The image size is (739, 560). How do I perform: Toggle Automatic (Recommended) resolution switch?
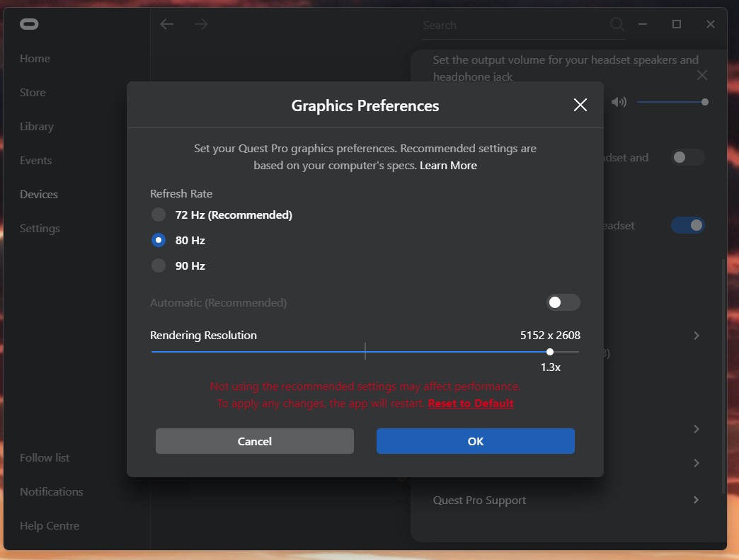[563, 302]
